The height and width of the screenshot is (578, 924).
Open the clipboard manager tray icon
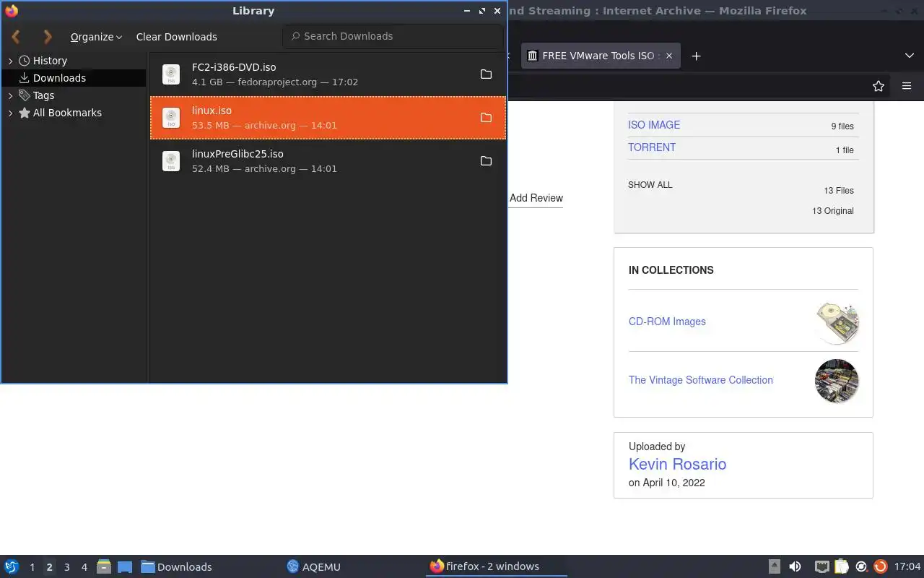[841, 566]
